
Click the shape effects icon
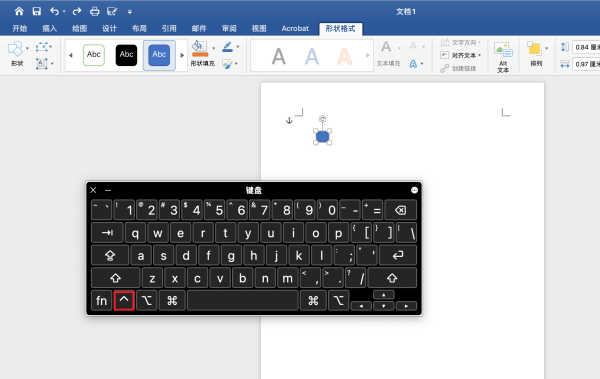(x=227, y=64)
